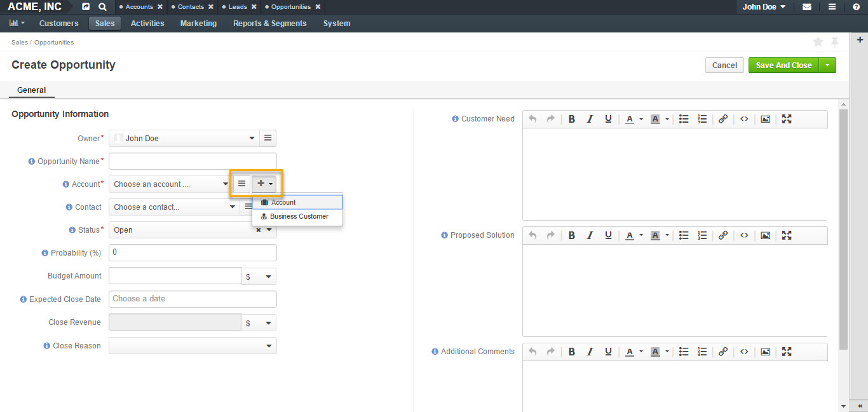Open the System menu
Viewport: 868px width, 412px height.
click(337, 24)
